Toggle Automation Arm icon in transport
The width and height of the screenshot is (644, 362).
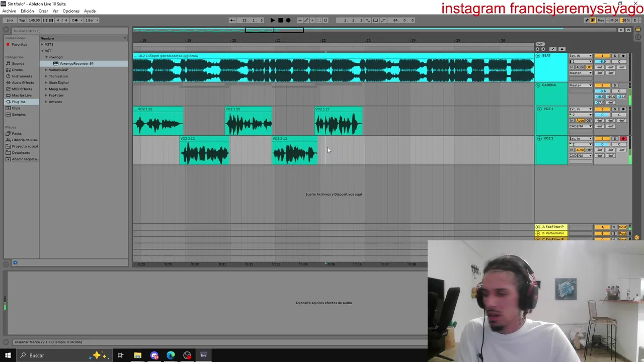tap(306, 20)
